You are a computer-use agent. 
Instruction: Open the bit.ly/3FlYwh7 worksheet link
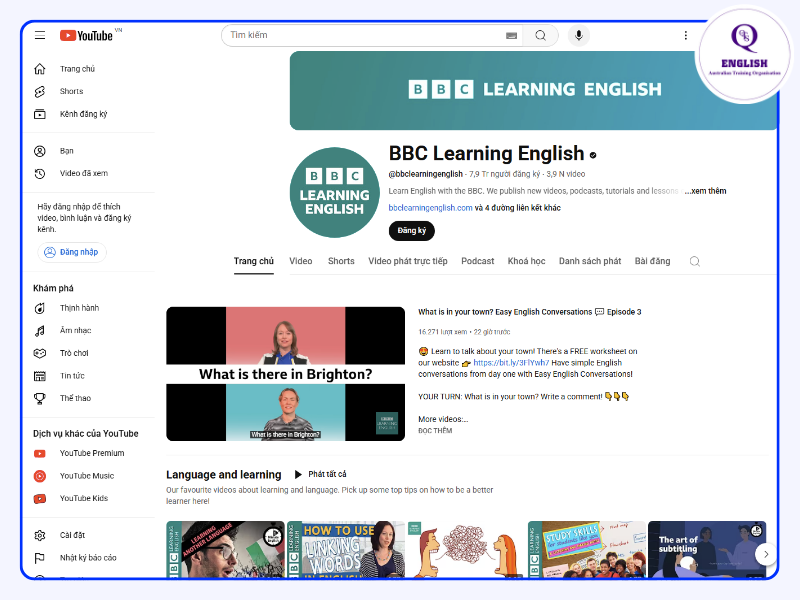tap(511, 363)
